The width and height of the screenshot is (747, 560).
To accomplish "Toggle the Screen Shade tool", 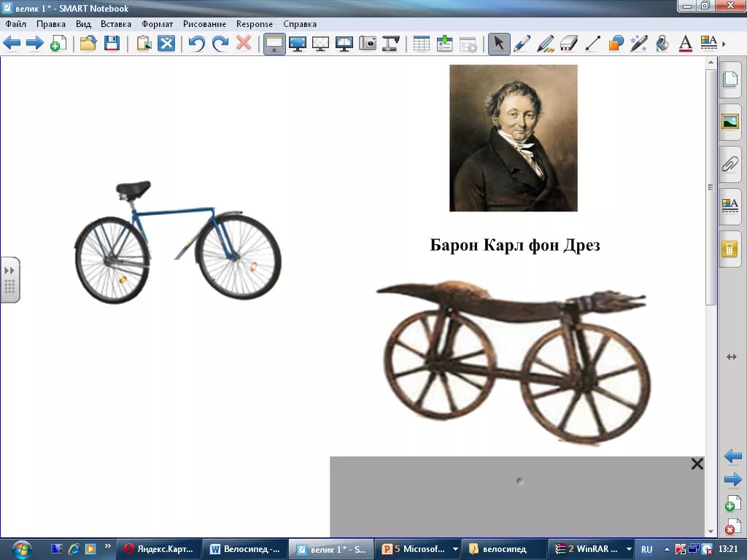I will tap(274, 44).
